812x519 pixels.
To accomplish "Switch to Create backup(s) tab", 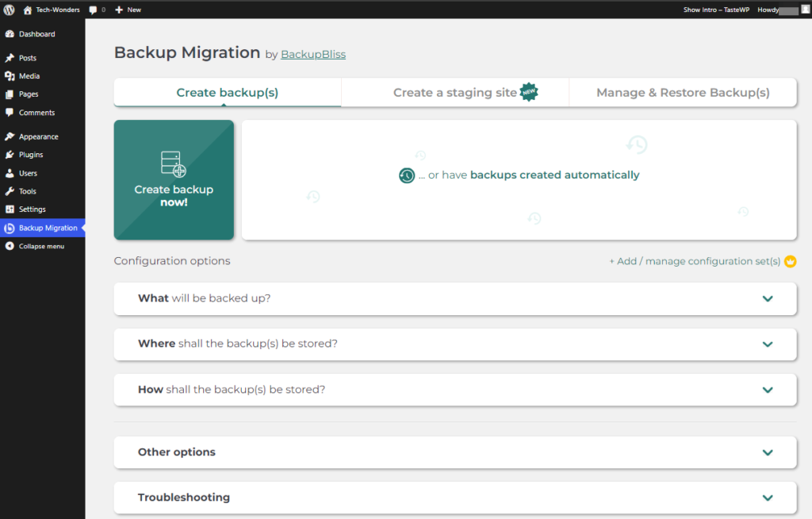I will [x=228, y=92].
